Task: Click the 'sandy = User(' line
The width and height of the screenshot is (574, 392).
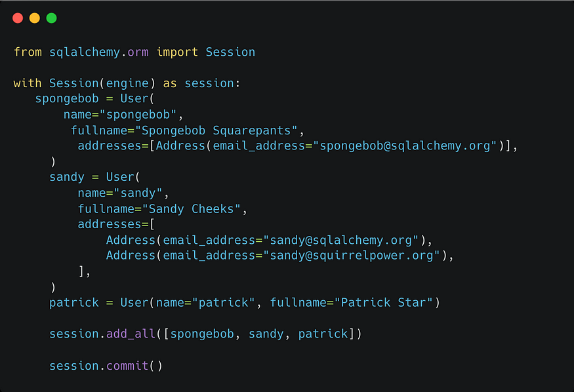Action: (95, 178)
